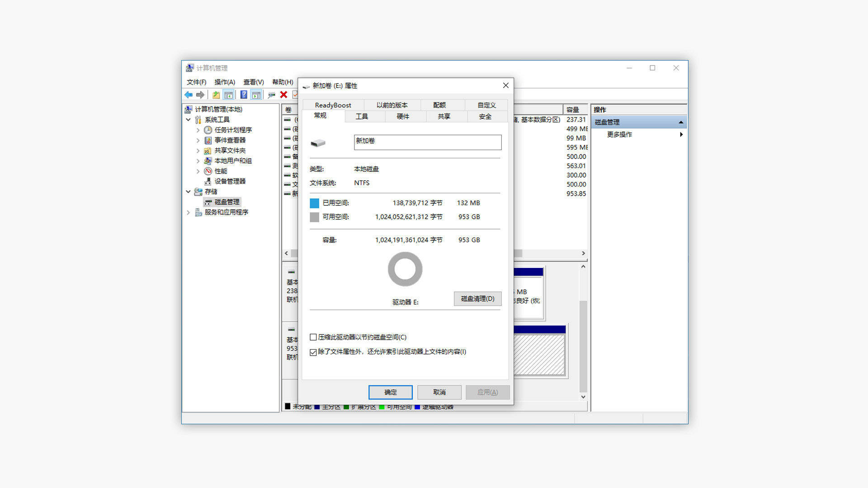868x488 pixels.
Task: Click the red X delete toolbar icon
Action: pyautogui.click(x=283, y=95)
